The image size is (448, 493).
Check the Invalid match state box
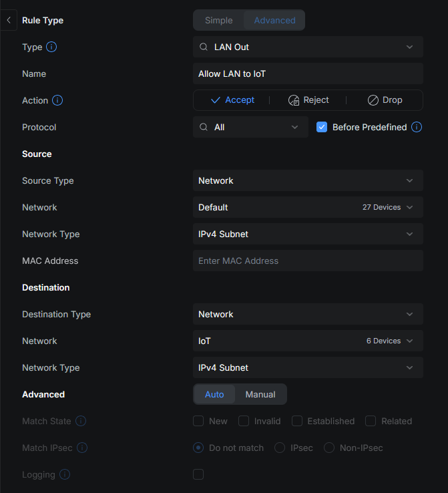pyautogui.click(x=244, y=421)
